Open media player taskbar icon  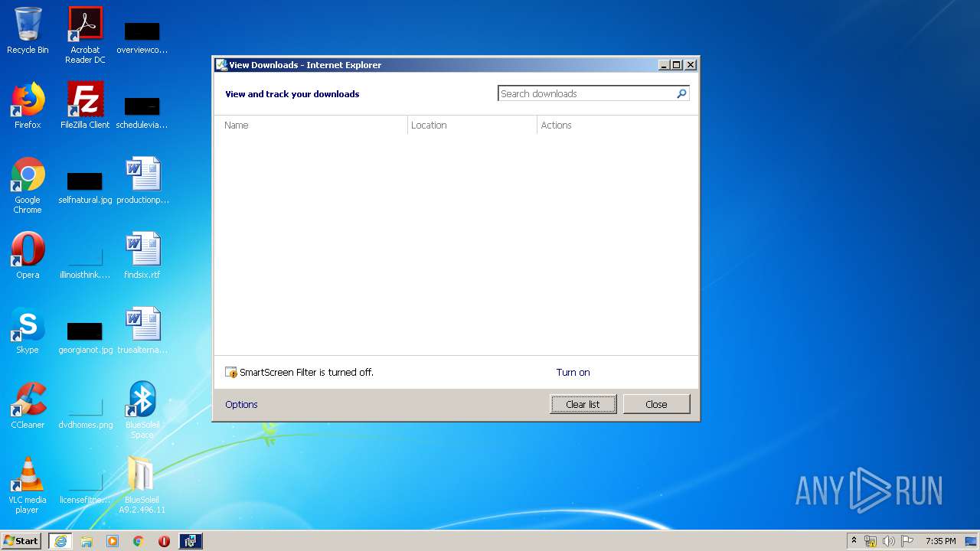[x=113, y=541]
